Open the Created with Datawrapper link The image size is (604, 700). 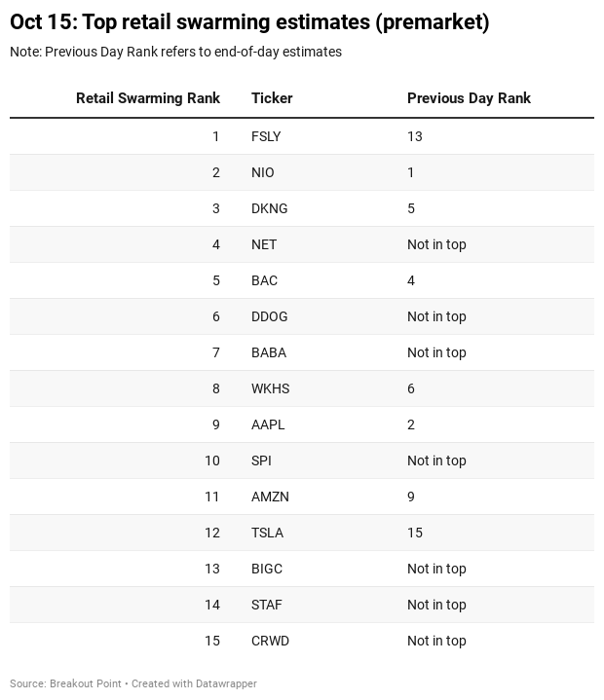coord(194,683)
